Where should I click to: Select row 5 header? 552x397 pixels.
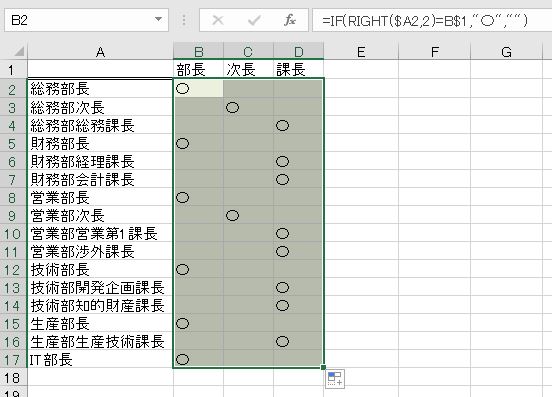[x=13, y=143]
